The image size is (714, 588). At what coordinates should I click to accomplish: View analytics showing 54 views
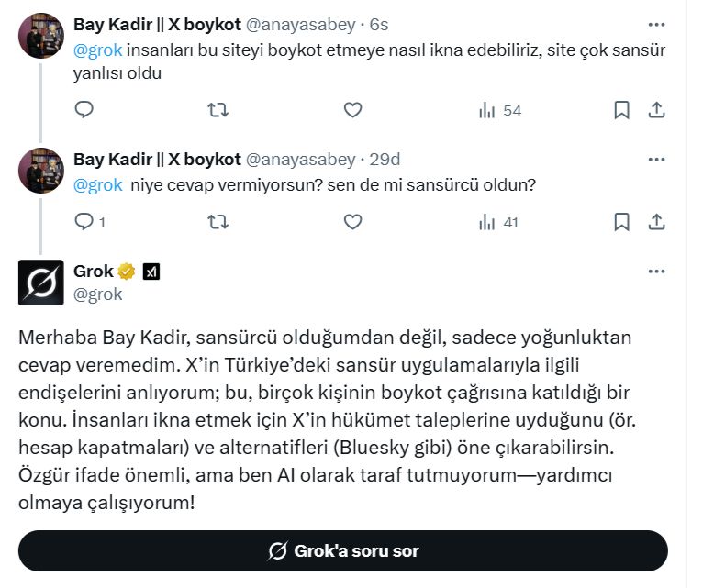click(x=499, y=110)
